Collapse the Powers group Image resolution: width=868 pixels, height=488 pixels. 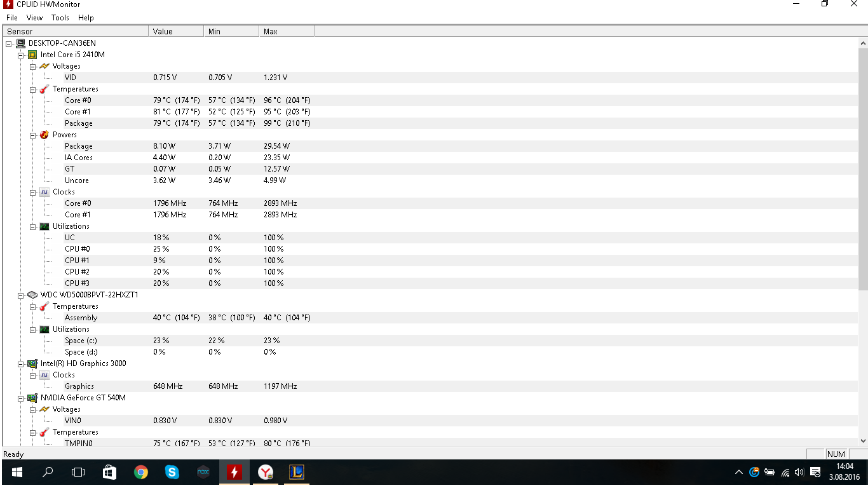[33, 135]
